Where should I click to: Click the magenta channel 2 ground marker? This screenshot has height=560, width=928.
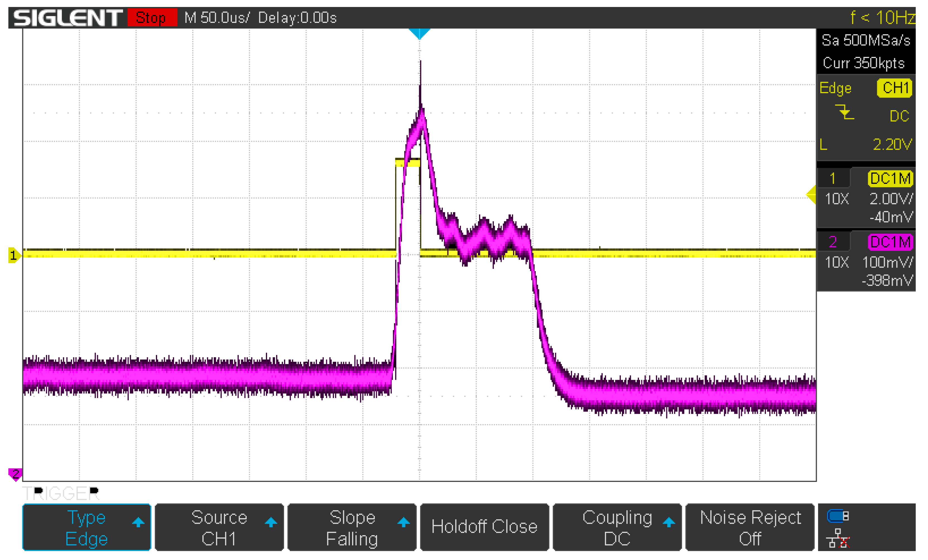[15, 474]
